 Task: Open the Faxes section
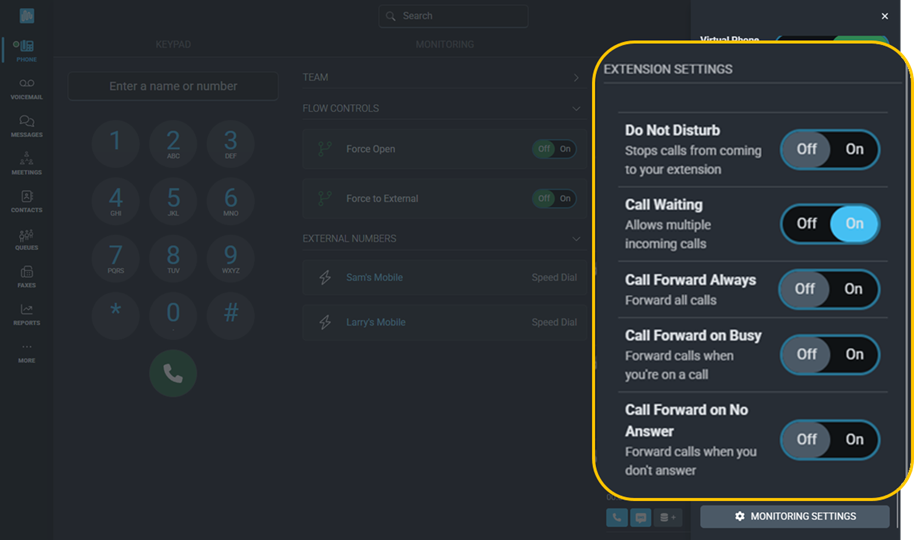(26, 276)
